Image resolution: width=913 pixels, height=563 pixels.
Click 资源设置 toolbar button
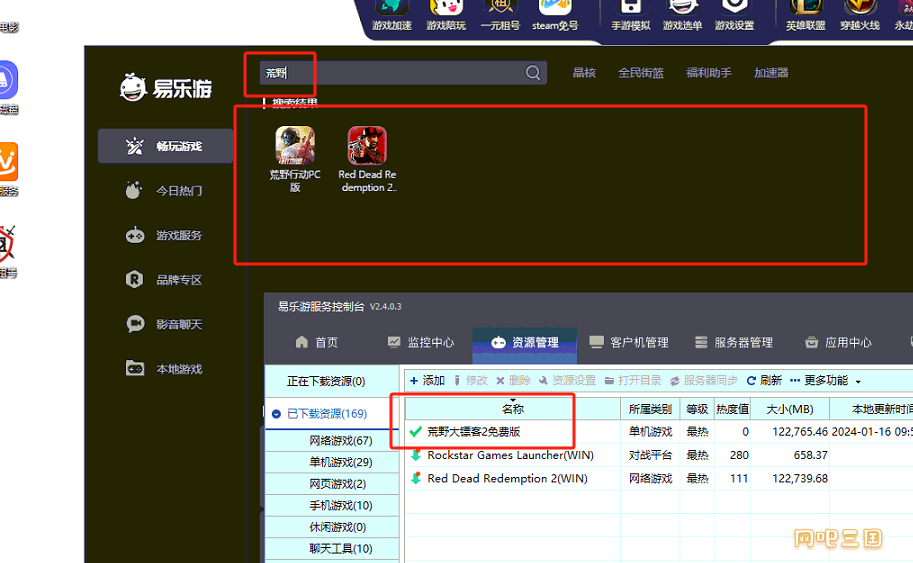click(567, 381)
